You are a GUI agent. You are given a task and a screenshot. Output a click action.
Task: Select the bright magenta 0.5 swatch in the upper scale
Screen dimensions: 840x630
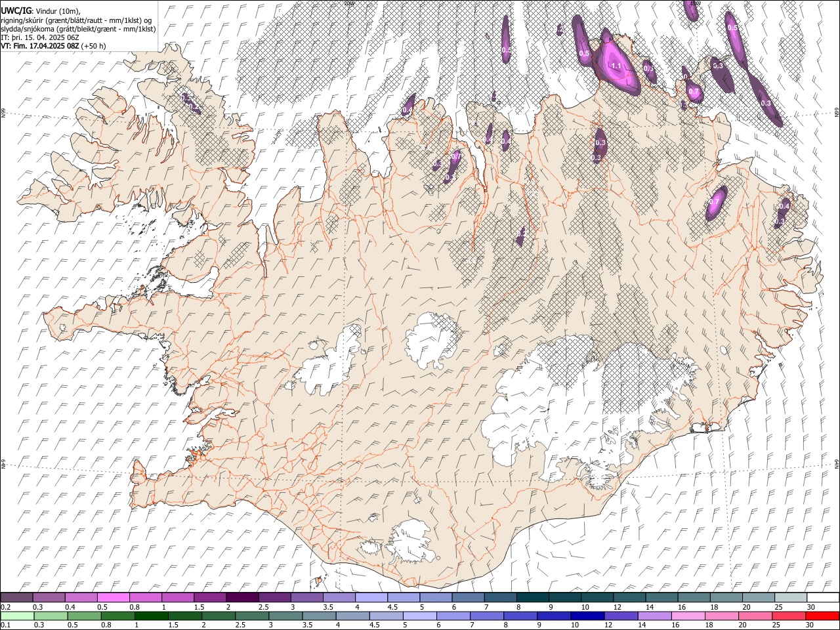point(113,597)
